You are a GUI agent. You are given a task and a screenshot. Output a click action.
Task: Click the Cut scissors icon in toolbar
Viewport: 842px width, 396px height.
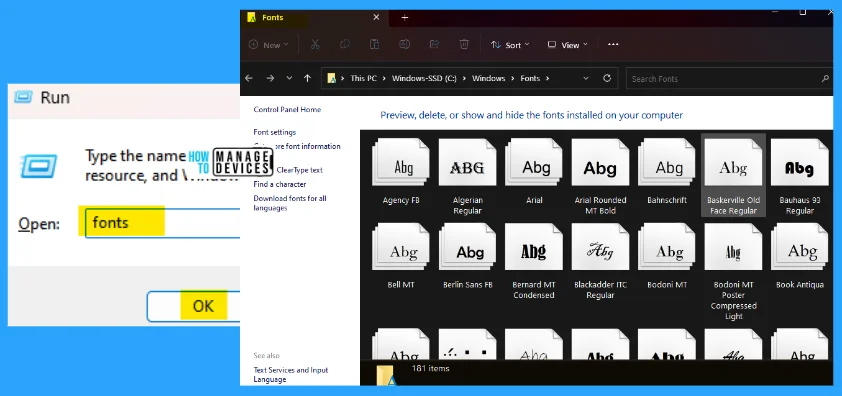coord(315,45)
